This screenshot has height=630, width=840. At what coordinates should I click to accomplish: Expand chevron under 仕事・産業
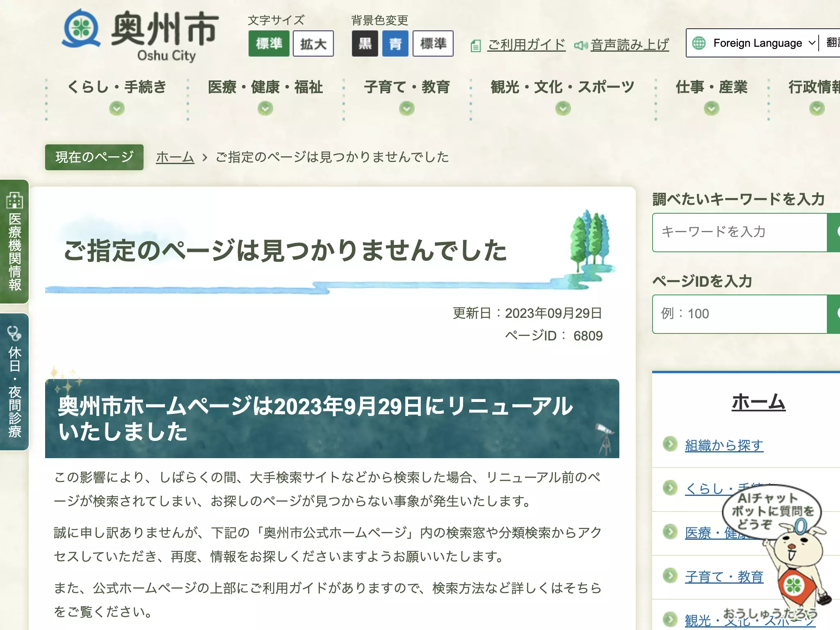pos(712,109)
